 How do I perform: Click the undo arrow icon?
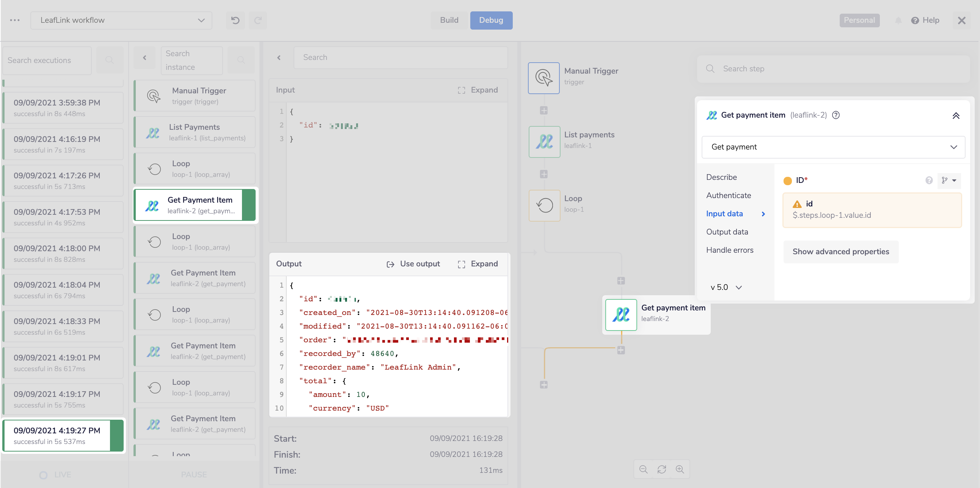click(235, 20)
